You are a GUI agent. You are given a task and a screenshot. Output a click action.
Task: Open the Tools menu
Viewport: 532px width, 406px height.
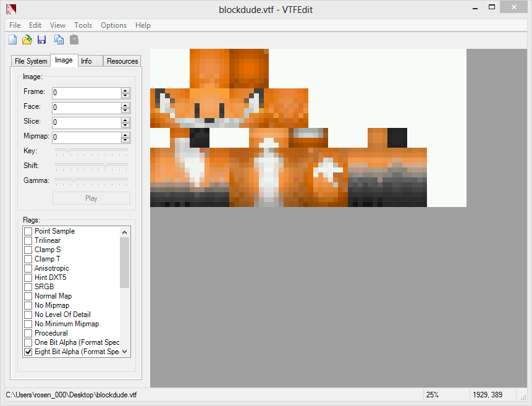point(83,25)
